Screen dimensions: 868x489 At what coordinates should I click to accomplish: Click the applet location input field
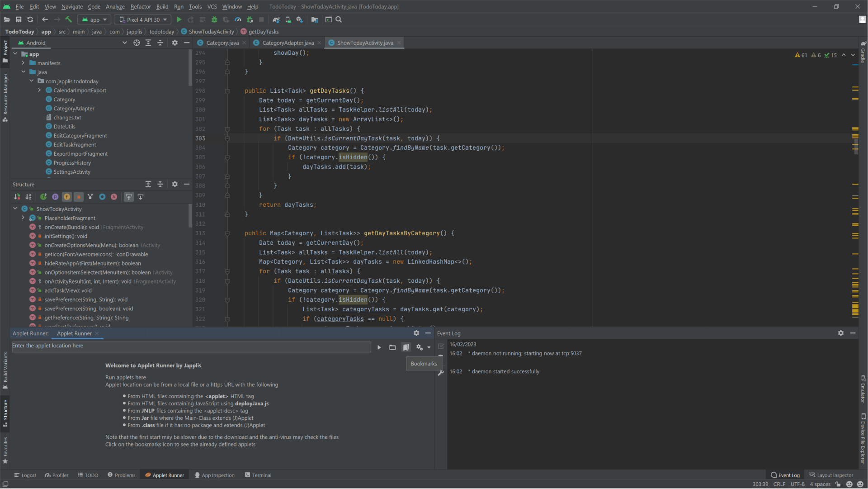191,346
